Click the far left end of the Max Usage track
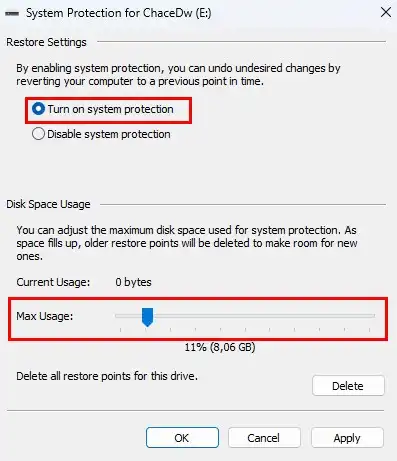 coord(118,315)
